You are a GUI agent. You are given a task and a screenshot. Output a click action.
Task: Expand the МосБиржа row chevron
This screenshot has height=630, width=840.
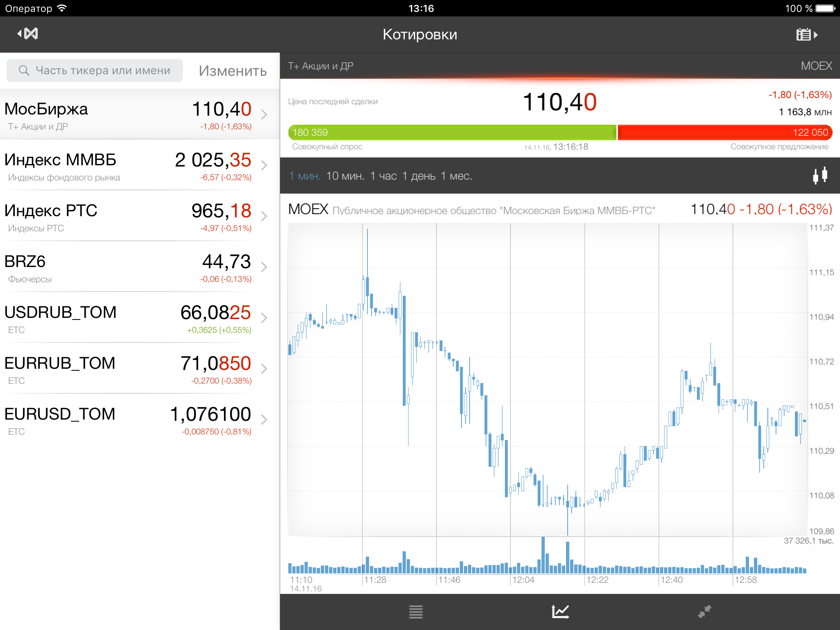coord(264,114)
